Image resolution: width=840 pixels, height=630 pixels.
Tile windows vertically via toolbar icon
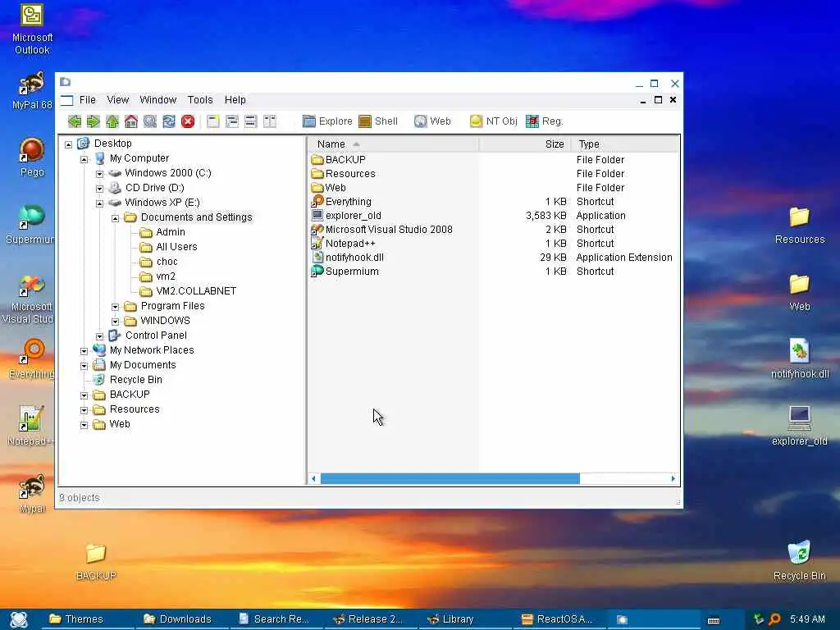tap(269, 121)
